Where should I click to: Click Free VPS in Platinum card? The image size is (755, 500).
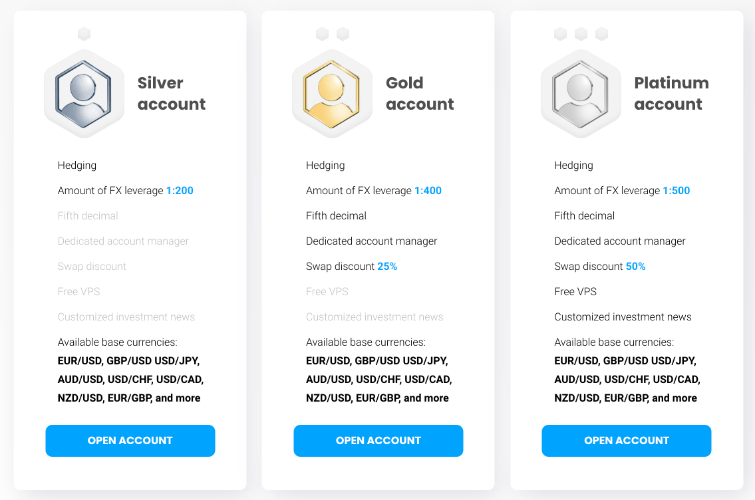pos(575,291)
